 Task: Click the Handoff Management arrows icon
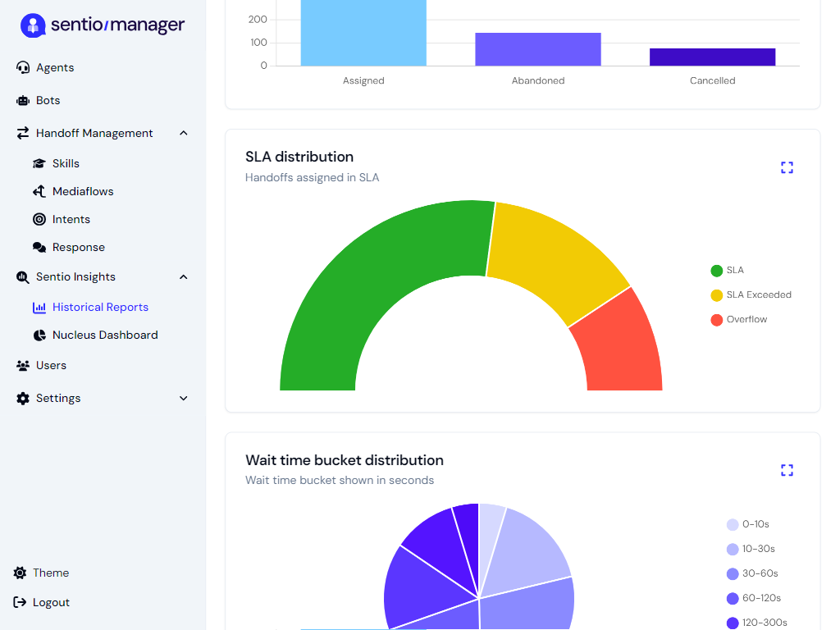click(x=22, y=133)
